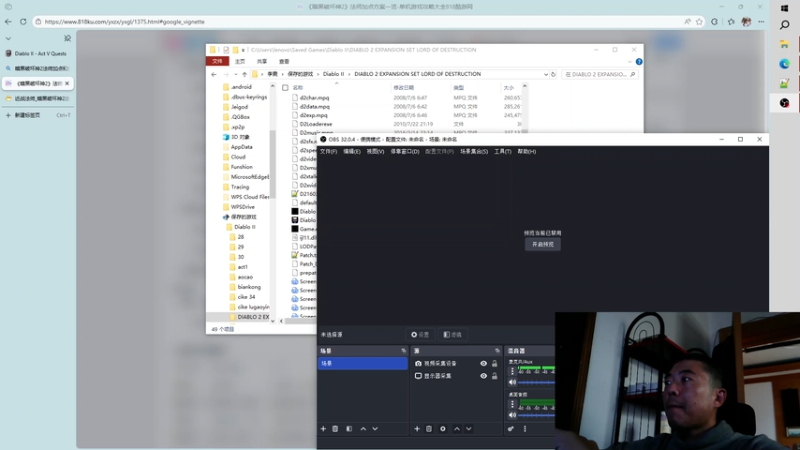Viewport: 800px width, 450px height.
Task: Adjust the 麦克风/Aux volume slider
Action: 536,382
